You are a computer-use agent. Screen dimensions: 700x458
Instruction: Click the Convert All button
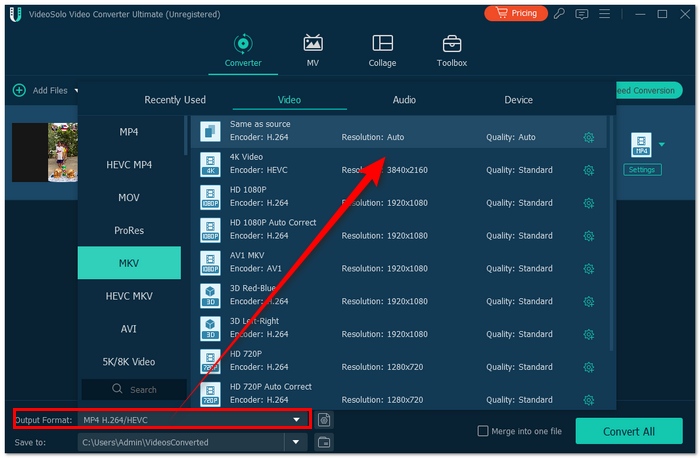(629, 431)
